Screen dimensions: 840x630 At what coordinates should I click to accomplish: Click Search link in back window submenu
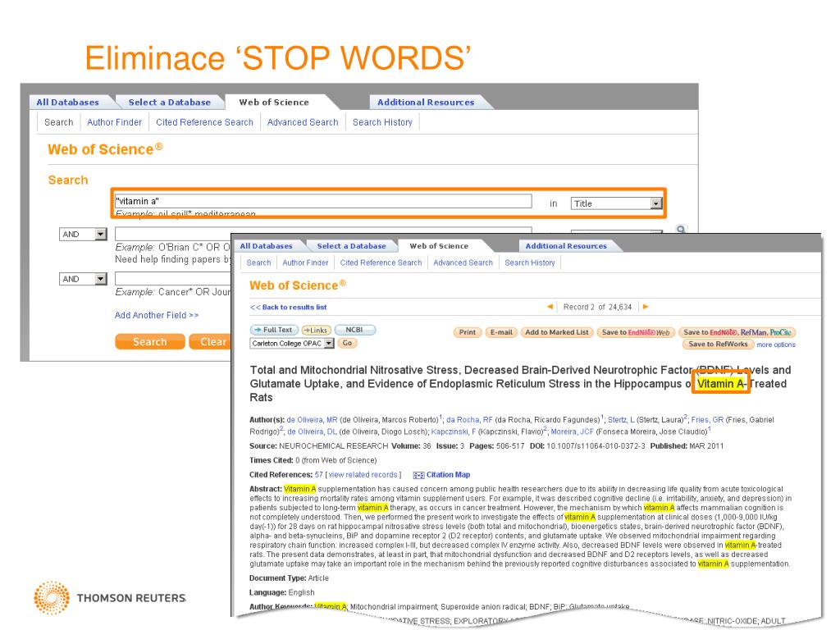tap(59, 122)
